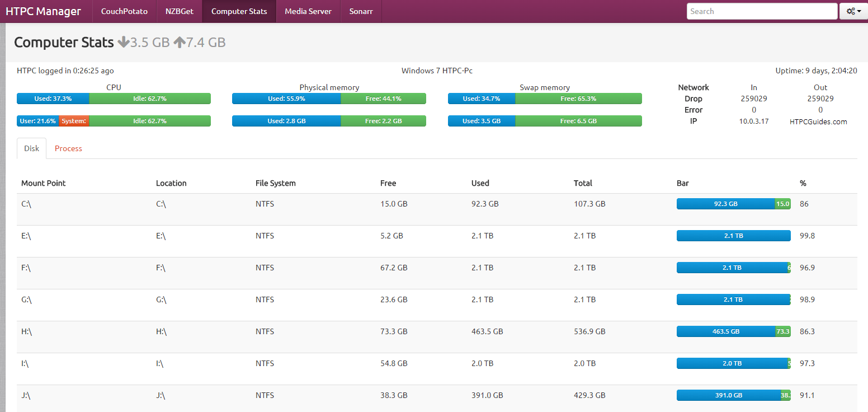Image resolution: width=868 pixels, height=412 pixels.
Task: Click the upload arrow icon beside 7.4 GB
Action: [x=179, y=42]
